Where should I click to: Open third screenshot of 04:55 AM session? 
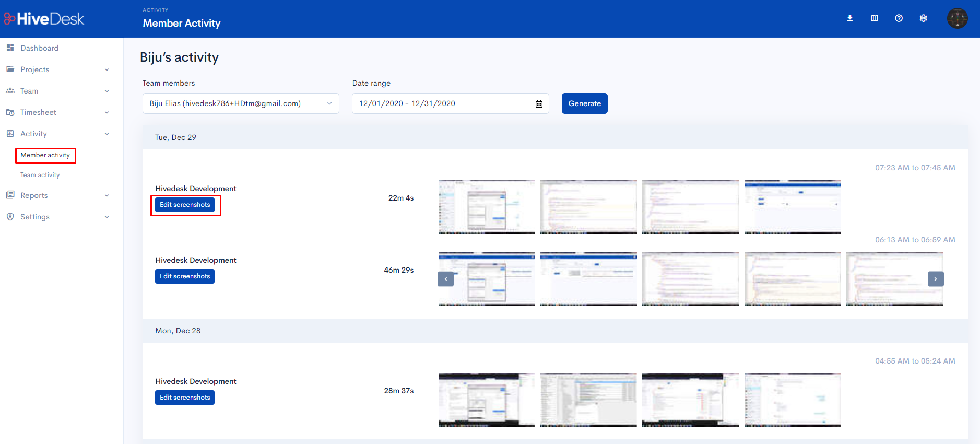click(691, 400)
